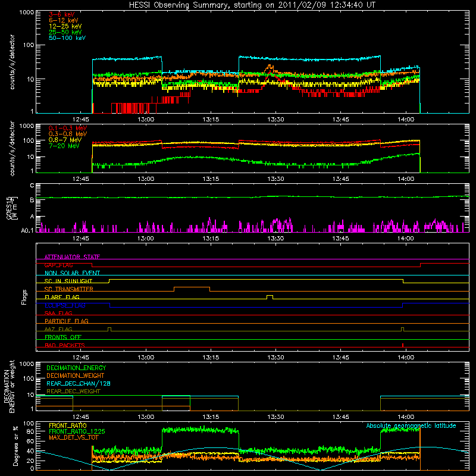
Task: Select the 7-20 MeV legend label
Action: [64, 146]
